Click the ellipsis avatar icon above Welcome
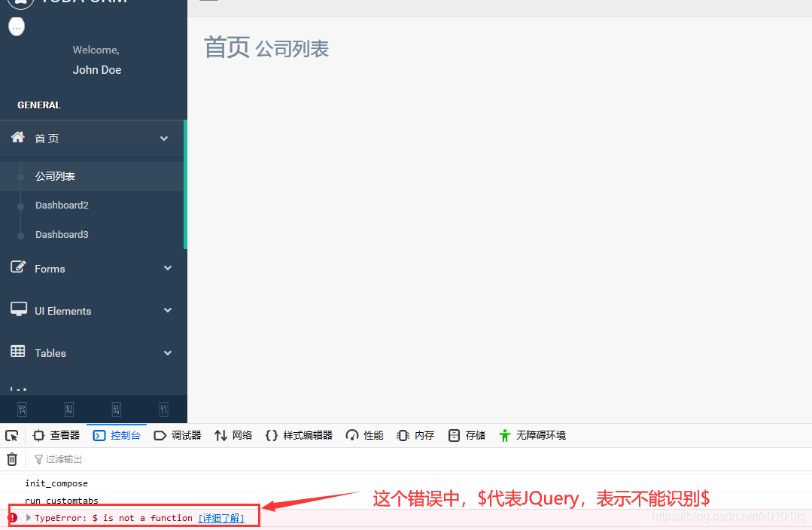This screenshot has width=812, height=530. click(16, 26)
